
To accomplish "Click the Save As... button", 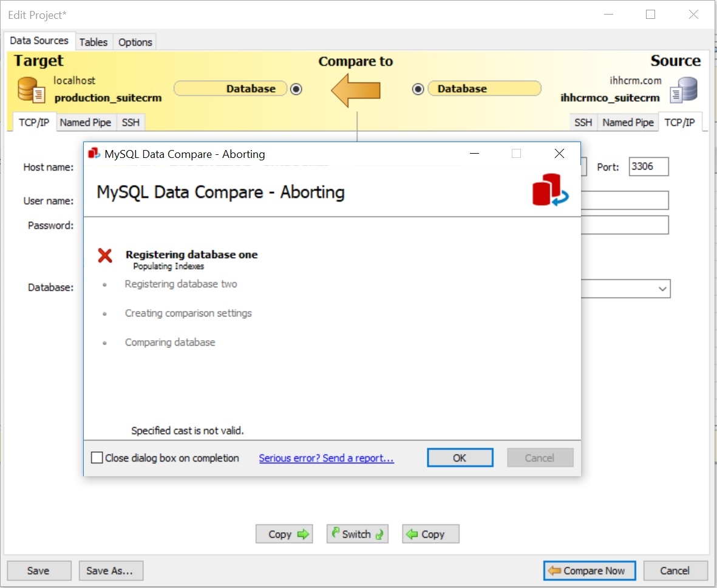I will pos(110,570).
